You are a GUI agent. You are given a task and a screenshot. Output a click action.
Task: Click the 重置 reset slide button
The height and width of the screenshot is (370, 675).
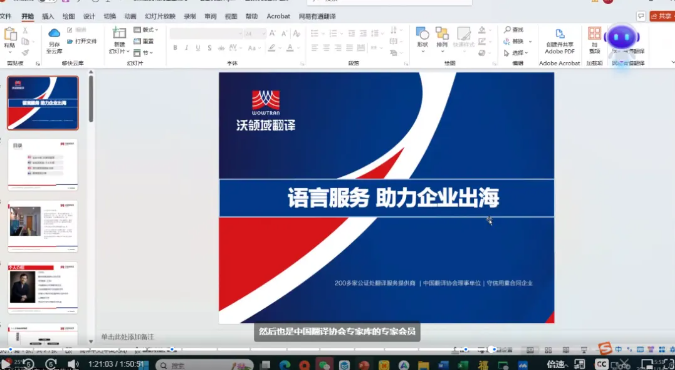click(144, 41)
